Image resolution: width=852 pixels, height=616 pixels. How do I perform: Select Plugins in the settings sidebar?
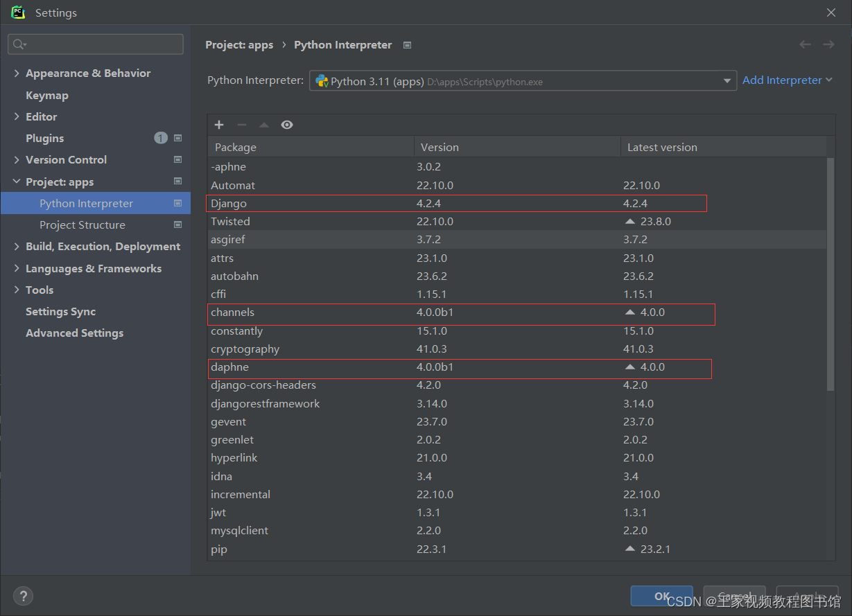pos(44,138)
